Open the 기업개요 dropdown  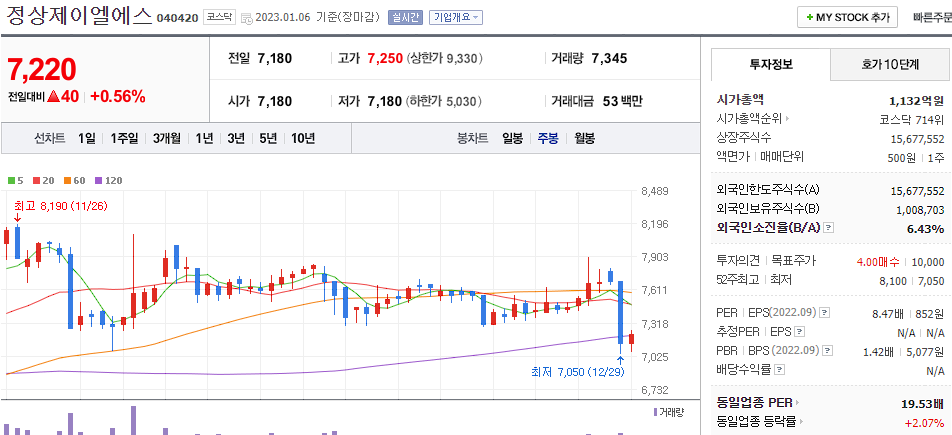(x=455, y=18)
